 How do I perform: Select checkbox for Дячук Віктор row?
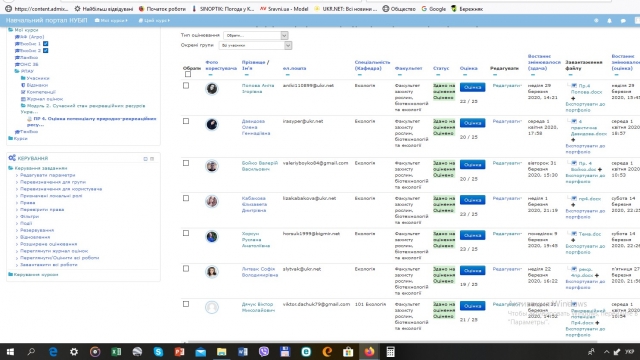186,304
